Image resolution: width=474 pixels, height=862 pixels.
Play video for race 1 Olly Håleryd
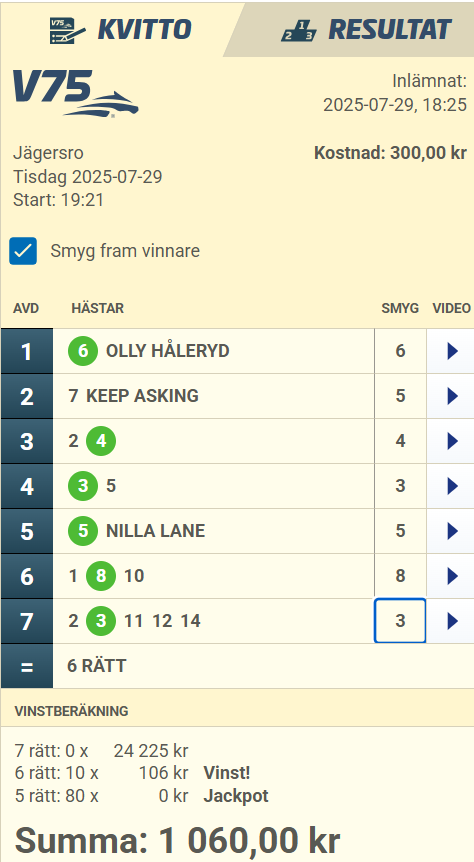(x=451, y=351)
